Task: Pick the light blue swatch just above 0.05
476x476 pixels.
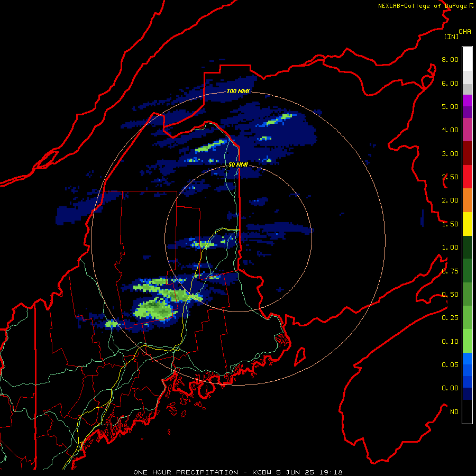Action: pyautogui.click(x=467, y=359)
